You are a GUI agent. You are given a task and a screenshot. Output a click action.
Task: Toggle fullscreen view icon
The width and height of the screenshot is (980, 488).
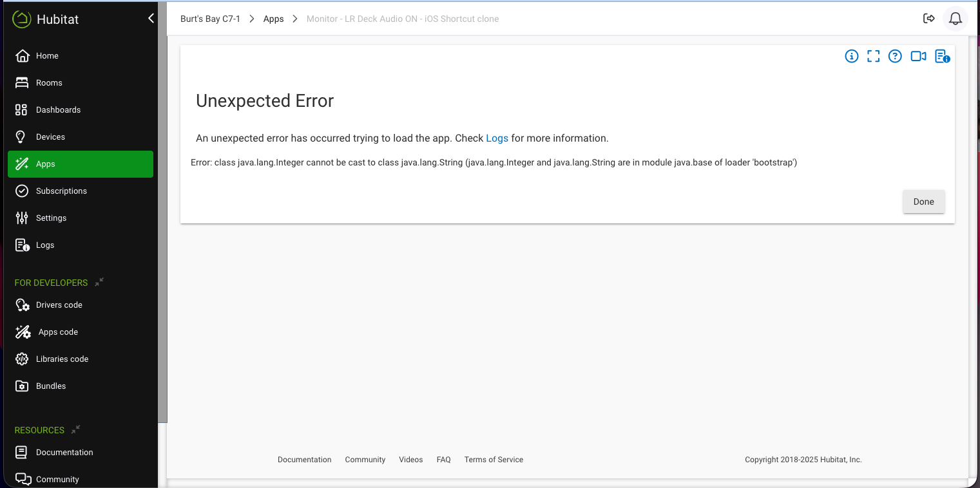pos(873,57)
